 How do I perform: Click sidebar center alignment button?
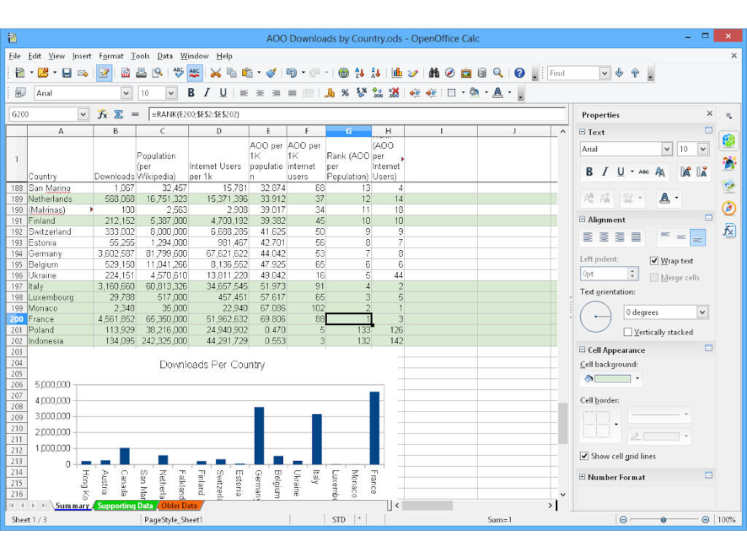pyautogui.click(x=604, y=237)
